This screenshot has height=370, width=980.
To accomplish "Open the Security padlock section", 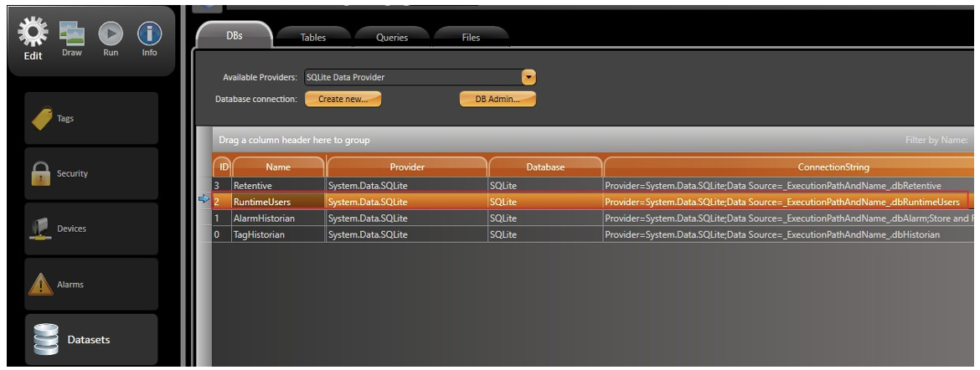I will (x=92, y=174).
